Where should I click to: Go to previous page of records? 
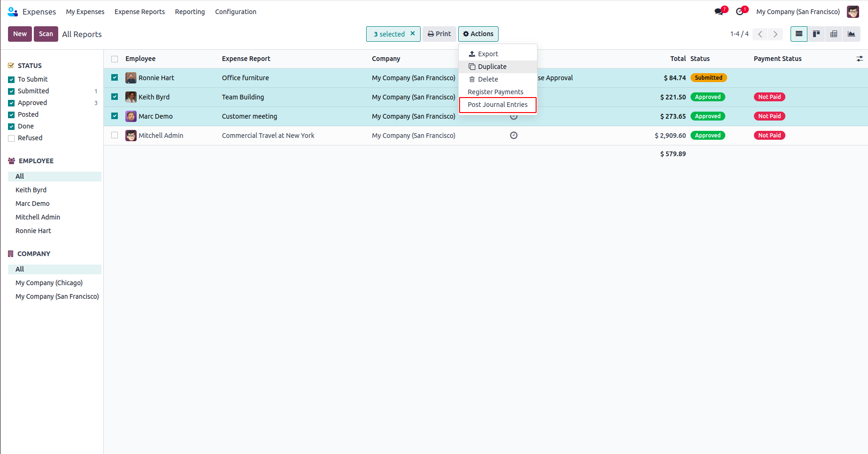pyautogui.click(x=760, y=34)
